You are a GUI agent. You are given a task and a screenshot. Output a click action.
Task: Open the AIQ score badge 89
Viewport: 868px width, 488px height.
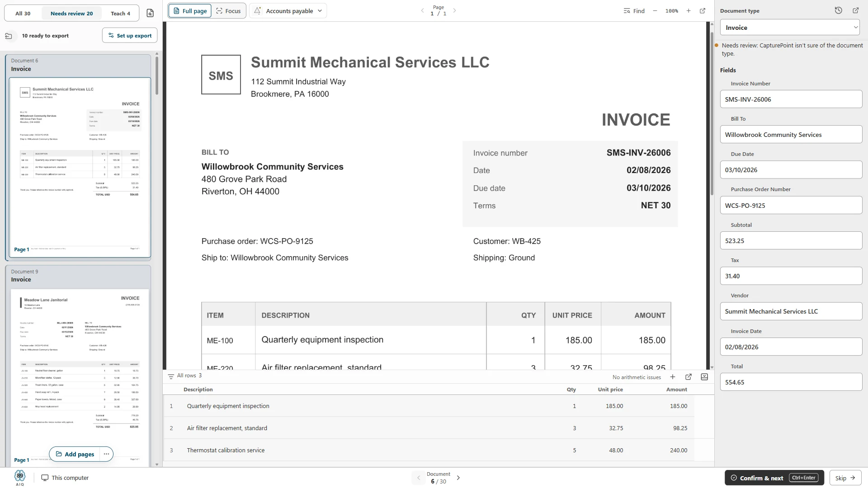20,477
